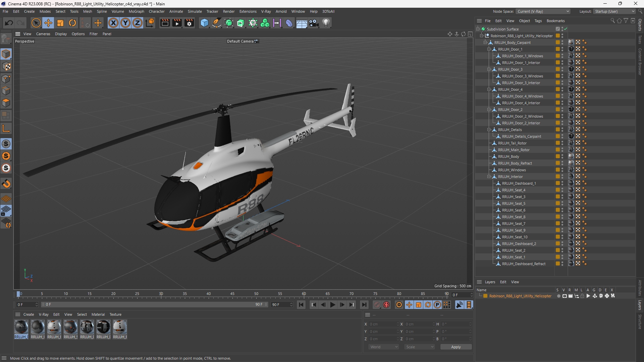
Task: Select RRLUH_Tail_Rotor object
Action: pyautogui.click(x=512, y=143)
